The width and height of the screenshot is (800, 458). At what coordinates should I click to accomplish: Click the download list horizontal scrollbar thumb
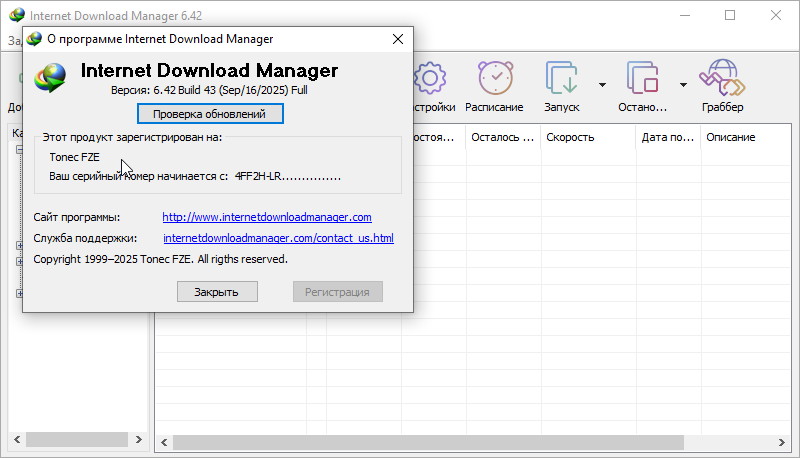428,443
